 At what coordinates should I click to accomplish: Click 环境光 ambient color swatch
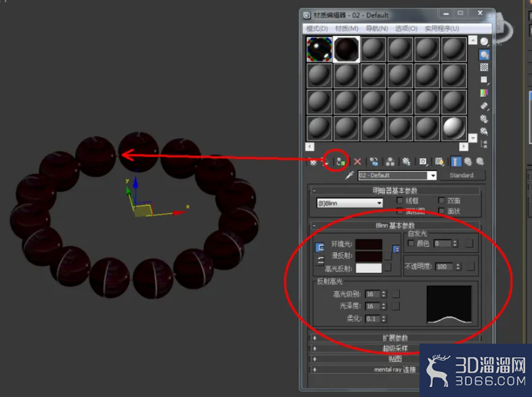(369, 244)
